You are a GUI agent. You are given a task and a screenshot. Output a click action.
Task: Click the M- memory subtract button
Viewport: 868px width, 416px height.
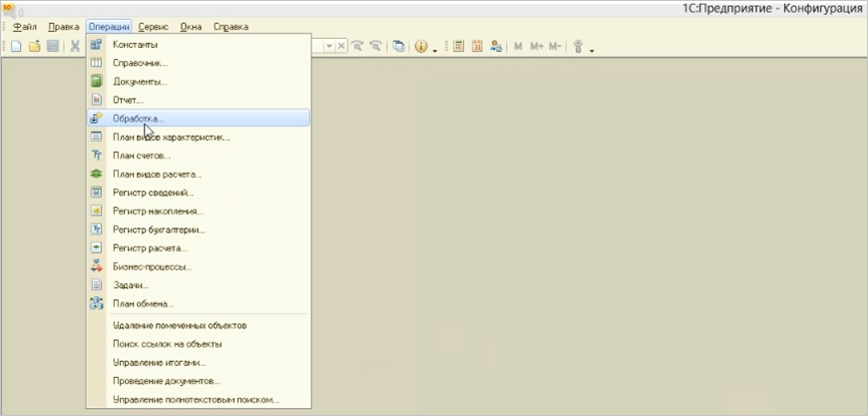[x=555, y=47]
